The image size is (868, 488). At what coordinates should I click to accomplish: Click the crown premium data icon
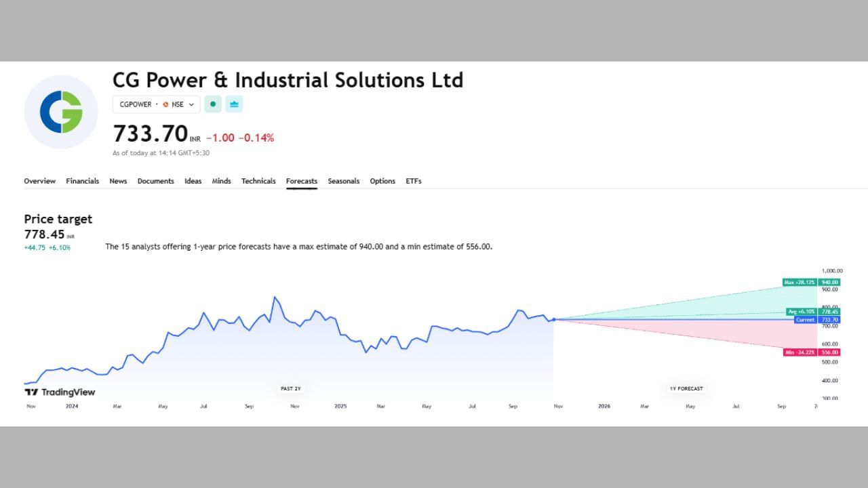point(234,104)
